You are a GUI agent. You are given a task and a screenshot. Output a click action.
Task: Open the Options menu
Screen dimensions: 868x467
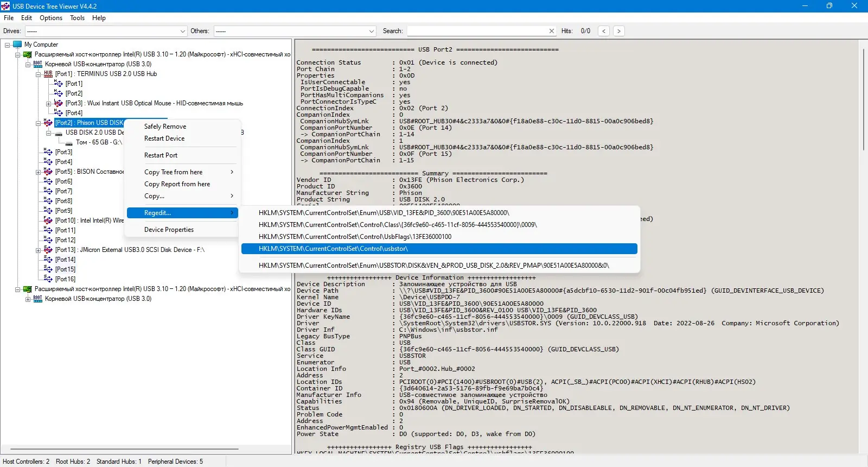pos(51,18)
